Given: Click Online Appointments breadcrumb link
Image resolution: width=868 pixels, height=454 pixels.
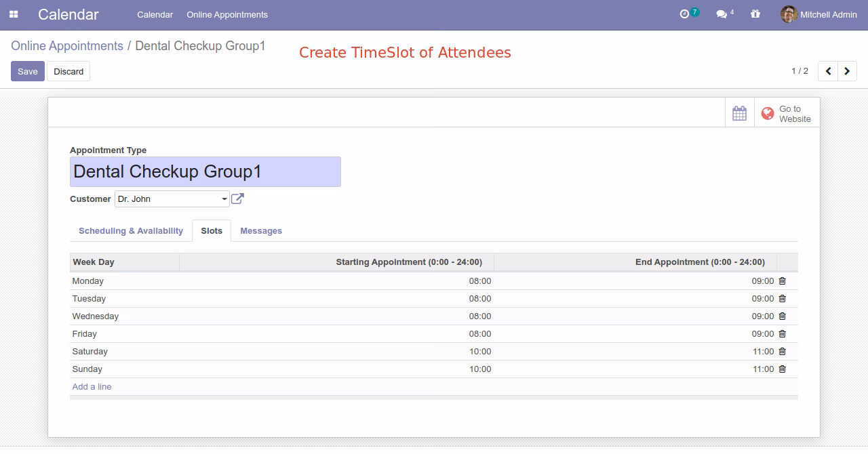Looking at the screenshot, I should point(67,46).
